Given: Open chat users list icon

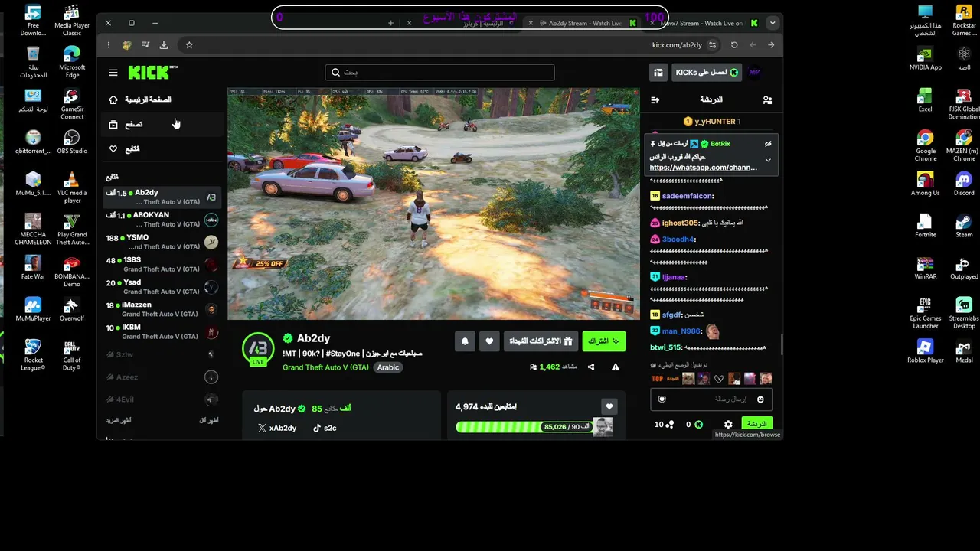Looking at the screenshot, I should pyautogui.click(x=767, y=99).
